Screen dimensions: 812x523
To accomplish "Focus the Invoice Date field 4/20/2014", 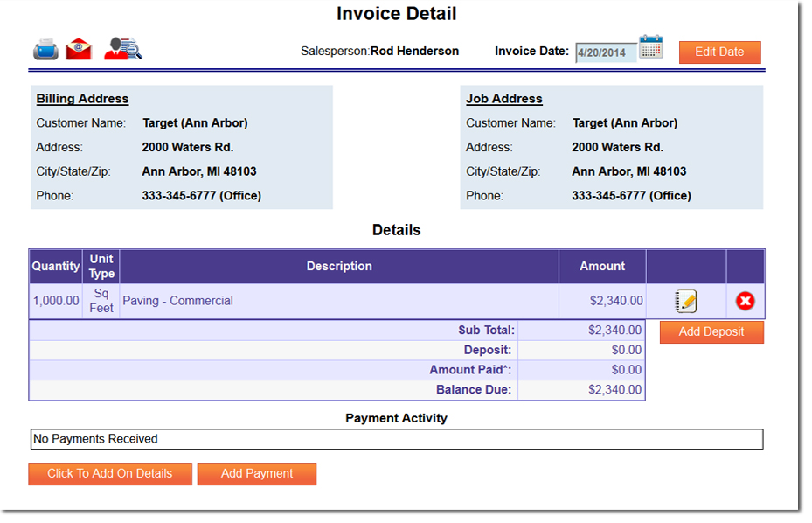I will pyautogui.click(x=606, y=52).
